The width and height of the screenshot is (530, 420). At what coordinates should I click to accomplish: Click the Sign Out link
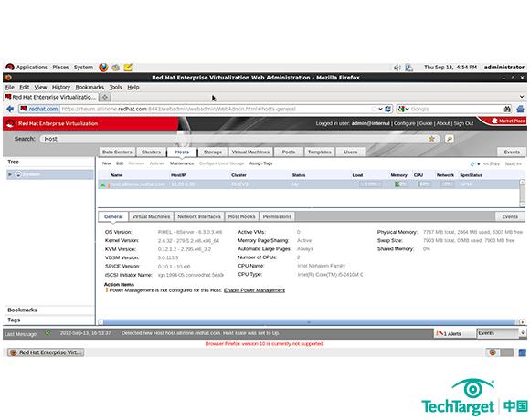(463, 123)
